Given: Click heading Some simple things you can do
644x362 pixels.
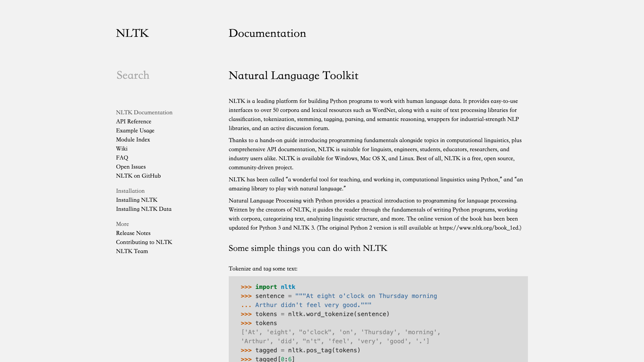Looking at the screenshot, I should point(308,248).
